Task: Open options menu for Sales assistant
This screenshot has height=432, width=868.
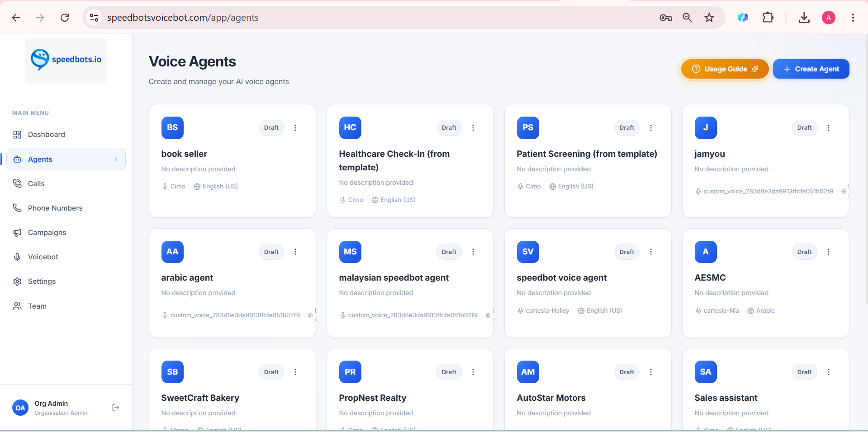Action: point(829,372)
